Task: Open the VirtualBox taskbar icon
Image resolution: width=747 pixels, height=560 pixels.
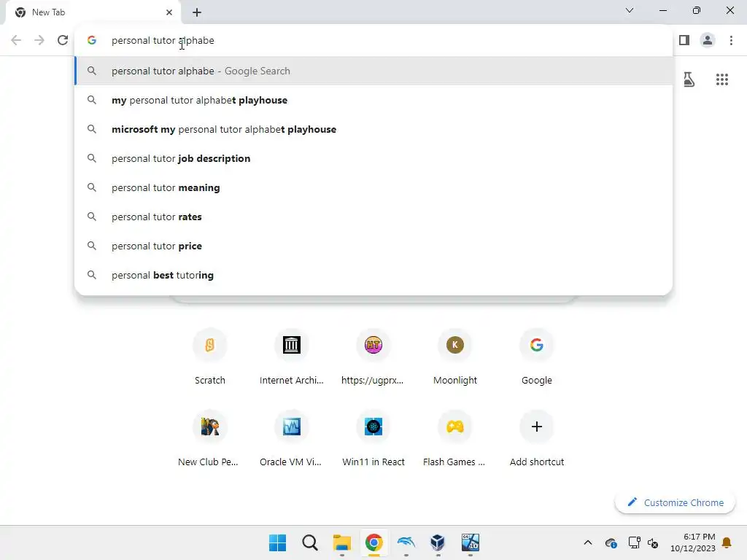Action: click(x=438, y=542)
